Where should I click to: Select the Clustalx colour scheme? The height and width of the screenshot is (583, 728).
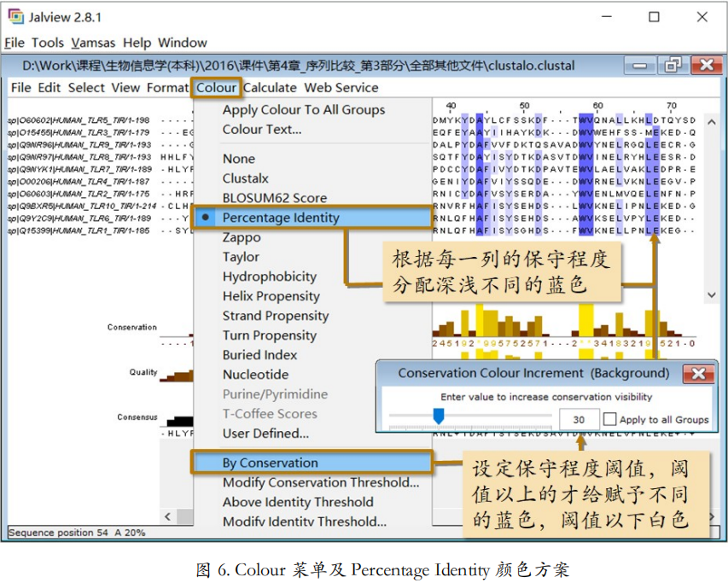point(245,178)
